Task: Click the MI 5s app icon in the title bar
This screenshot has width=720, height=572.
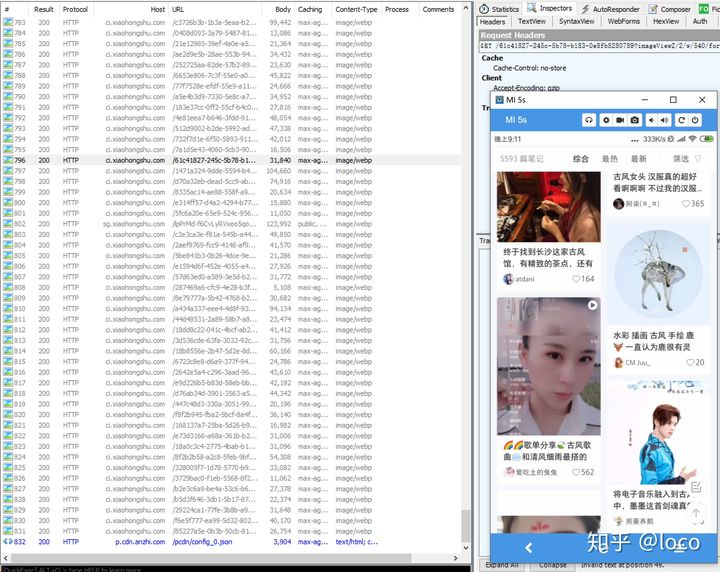Action: (500, 100)
